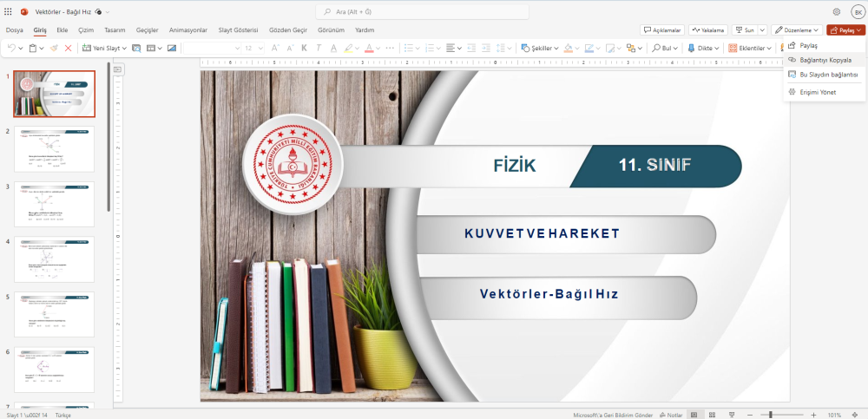This screenshot has width=868, height=419.
Task: Start slideshow from status bar presenter icon
Action: pos(731,415)
